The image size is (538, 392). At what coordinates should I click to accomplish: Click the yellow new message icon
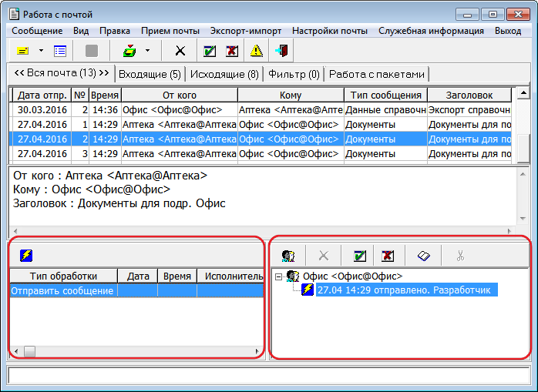pyautogui.click(x=22, y=51)
